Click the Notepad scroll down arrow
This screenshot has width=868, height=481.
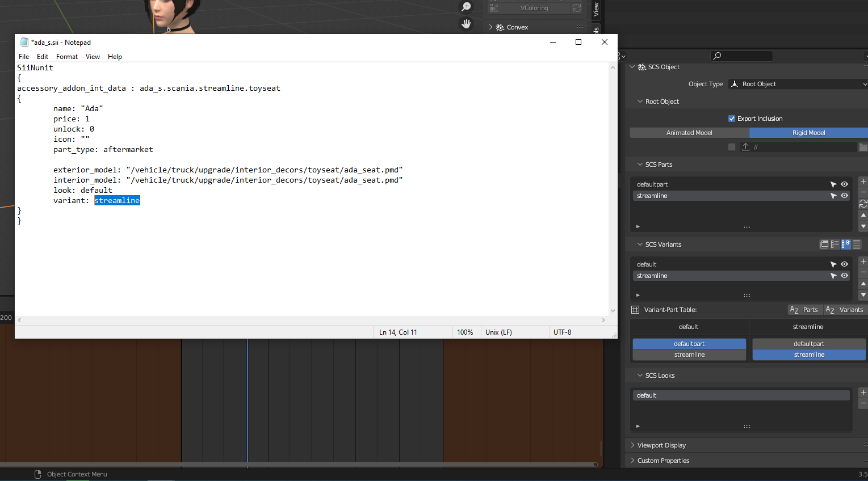tap(613, 310)
